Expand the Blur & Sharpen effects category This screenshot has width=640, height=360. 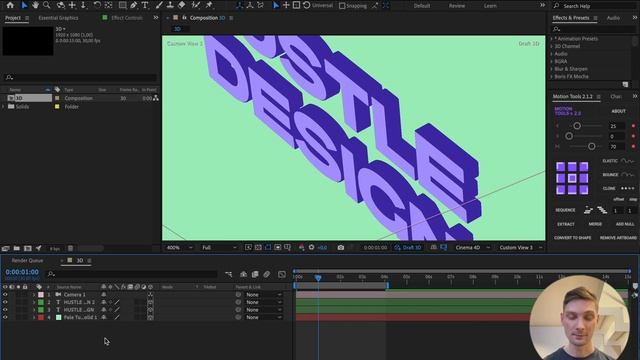click(x=551, y=69)
